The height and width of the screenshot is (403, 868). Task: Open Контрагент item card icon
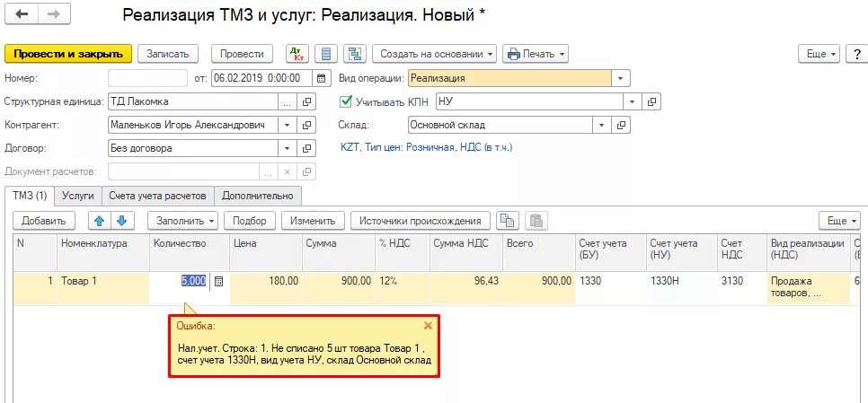(x=306, y=125)
